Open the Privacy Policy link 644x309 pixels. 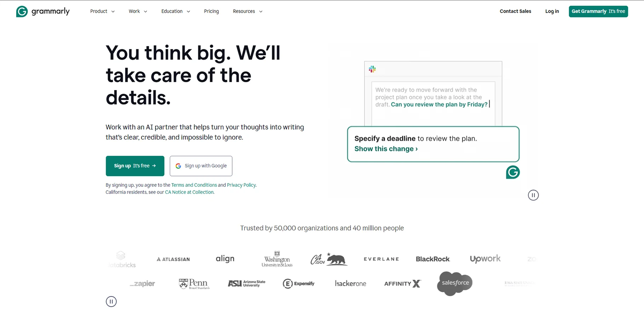(241, 185)
